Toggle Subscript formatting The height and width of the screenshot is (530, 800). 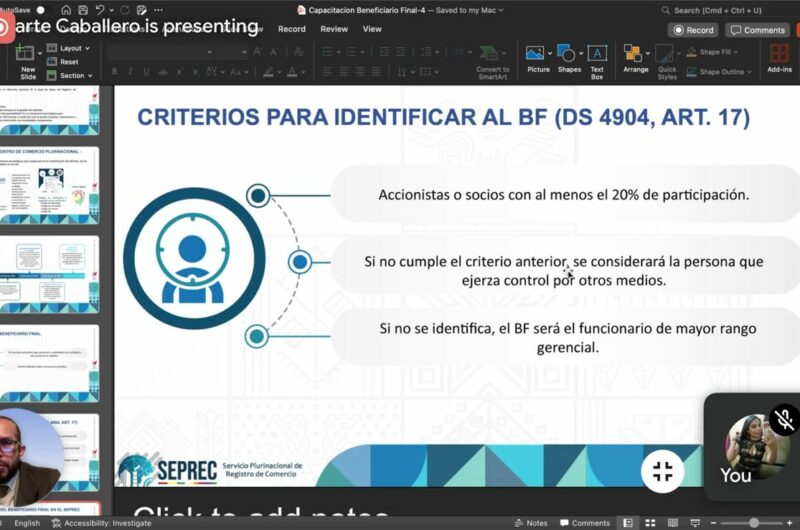(x=195, y=72)
